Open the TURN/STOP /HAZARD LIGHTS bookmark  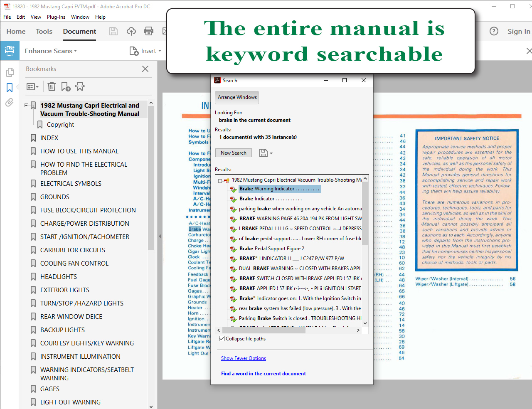(x=82, y=303)
